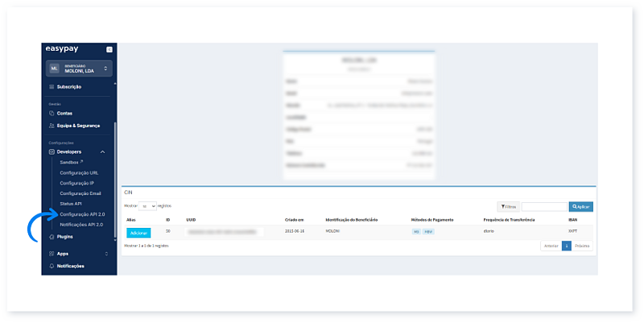
Task: Open Configuração API 2.0
Action: click(x=81, y=214)
